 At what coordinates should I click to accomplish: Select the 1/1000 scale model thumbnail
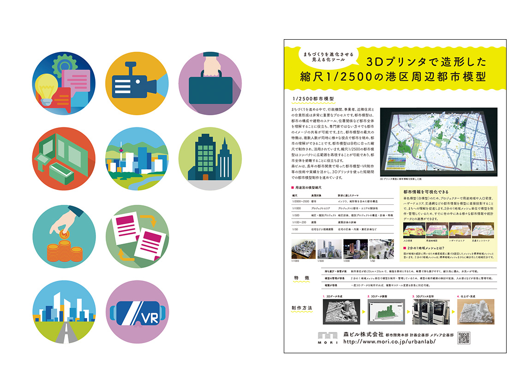[x=303, y=249]
